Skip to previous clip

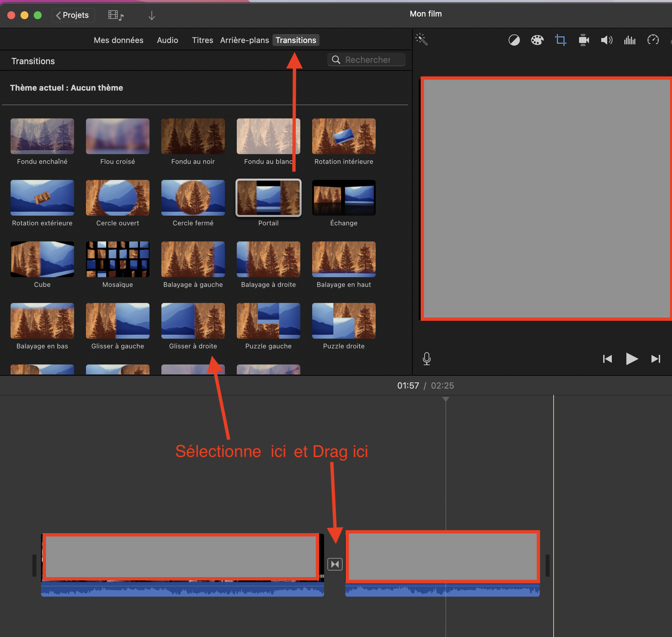[607, 359]
